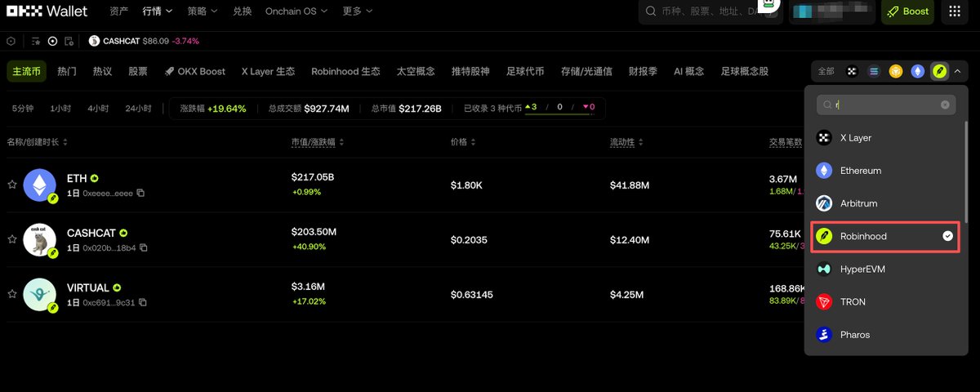Favorite ETH with its star icon

[x=12, y=185]
